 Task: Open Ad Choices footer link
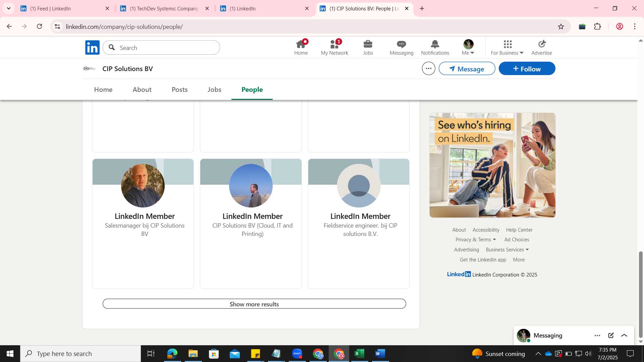(517, 240)
